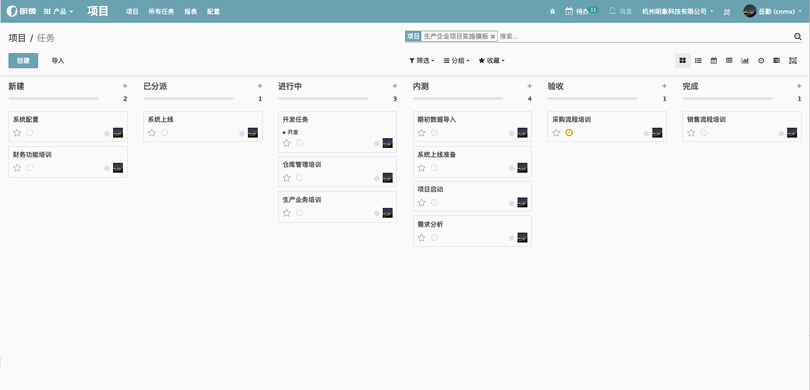Click the 导入 button
This screenshot has width=810, height=390.
pos(58,60)
